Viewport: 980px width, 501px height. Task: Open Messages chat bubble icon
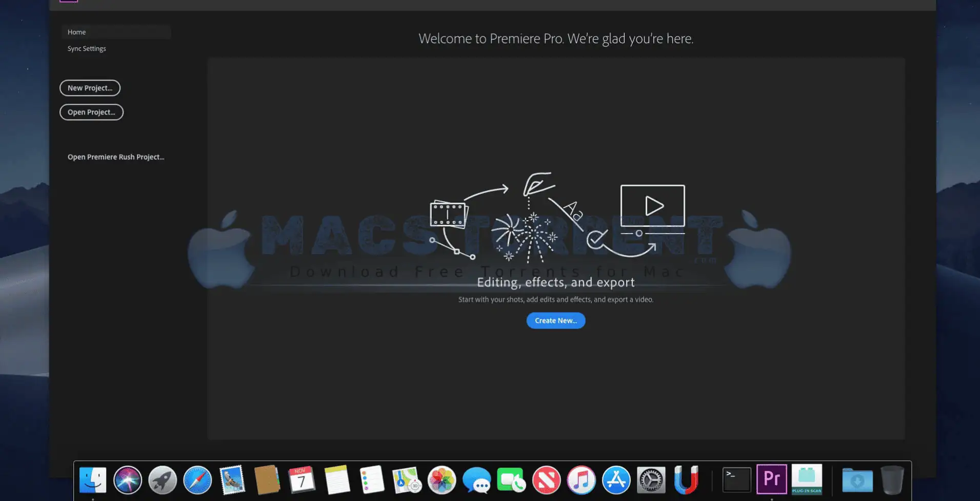click(476, 481)
